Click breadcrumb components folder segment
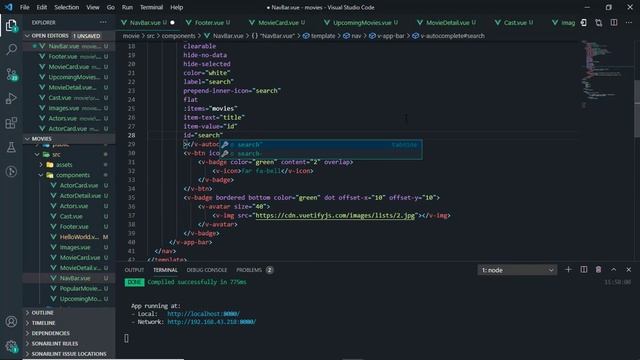640x360 pixels. pos(178,36)
